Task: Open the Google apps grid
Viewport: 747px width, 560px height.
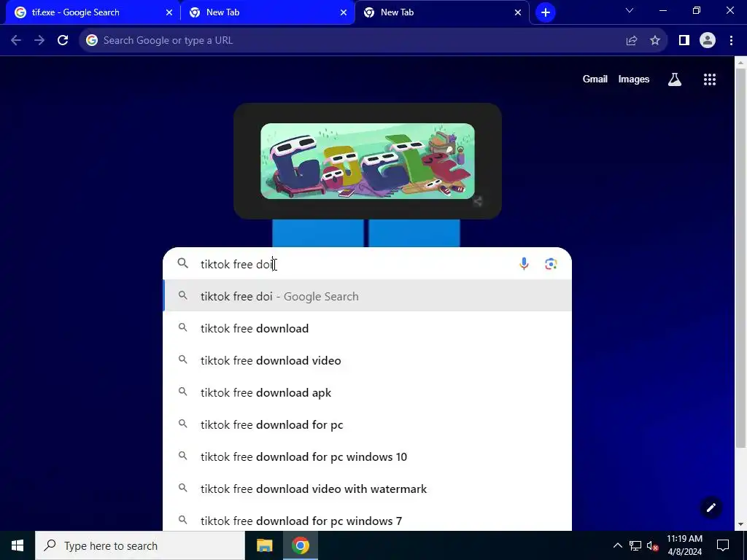Action: tap(710, 79)
